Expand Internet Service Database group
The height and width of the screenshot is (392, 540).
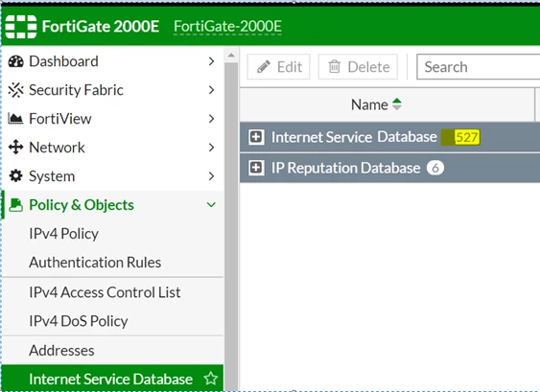[x=256, y=137]
